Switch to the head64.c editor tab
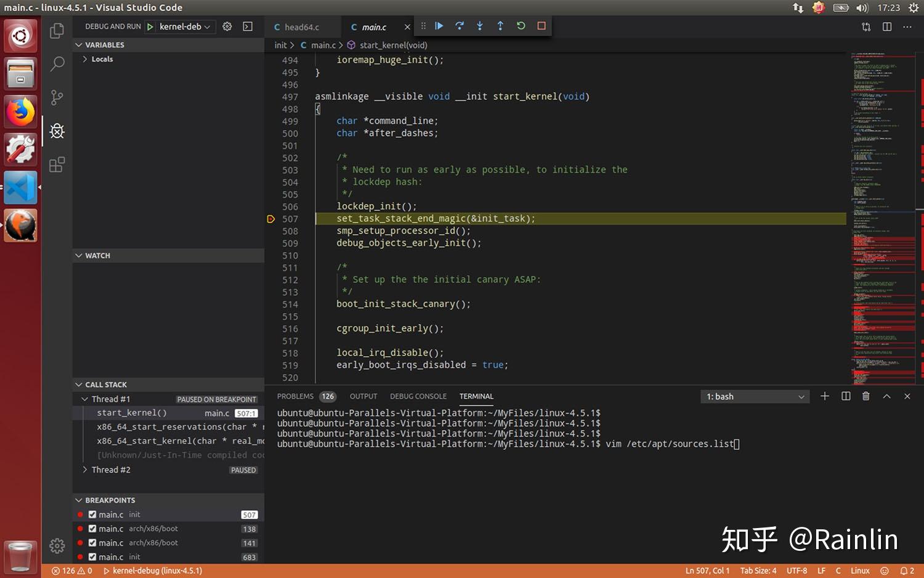The height and width of the screenshot is (578, 924). [x=301, y=27]
